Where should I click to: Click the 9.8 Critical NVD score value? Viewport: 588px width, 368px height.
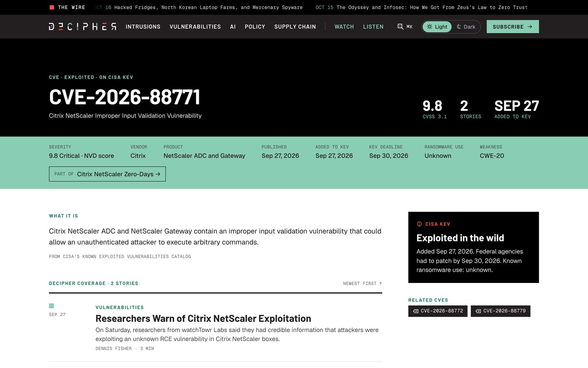pos(81,156)
